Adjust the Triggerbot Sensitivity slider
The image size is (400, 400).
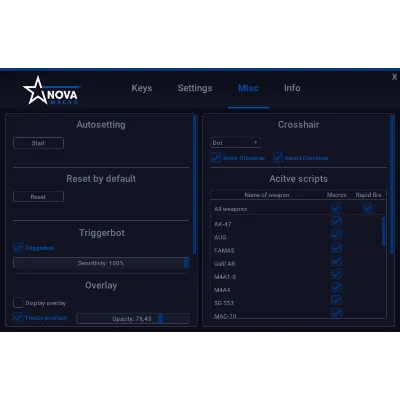101,263
